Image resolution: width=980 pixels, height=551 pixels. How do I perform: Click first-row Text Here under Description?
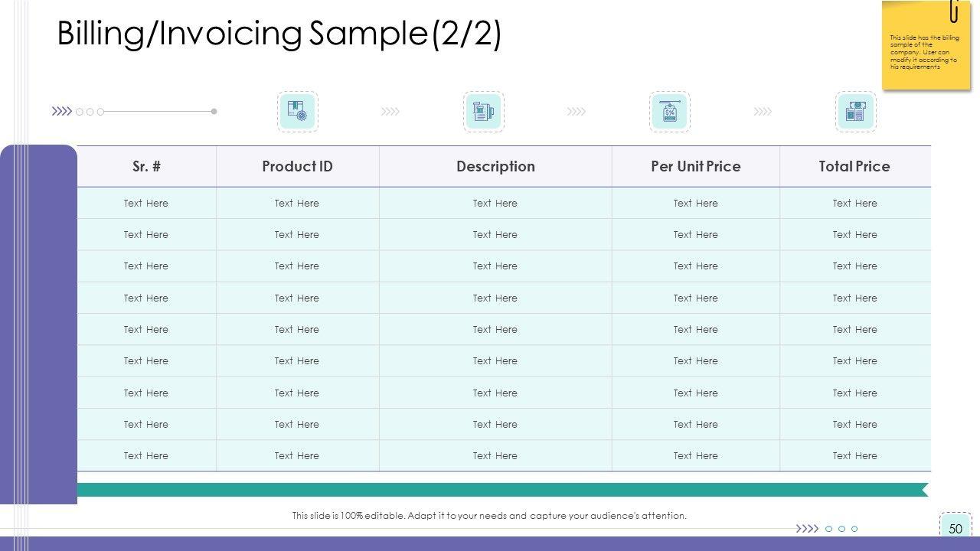tap(495, 203)
